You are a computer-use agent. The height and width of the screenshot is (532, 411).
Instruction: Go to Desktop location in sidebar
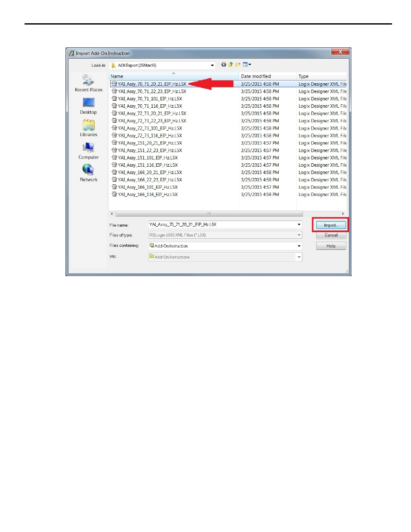point(88,106)
